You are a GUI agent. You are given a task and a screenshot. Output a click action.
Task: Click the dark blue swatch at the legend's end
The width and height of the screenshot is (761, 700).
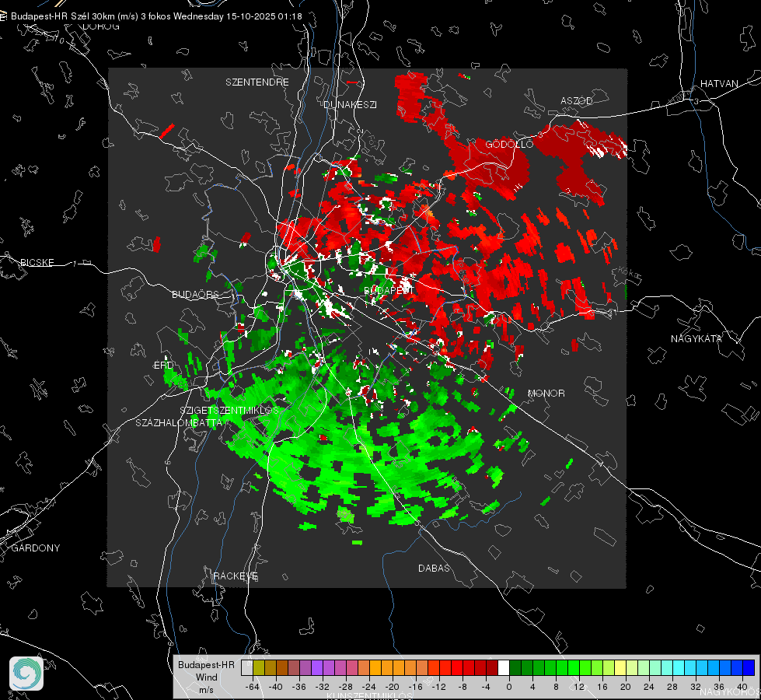coord(749,667)
